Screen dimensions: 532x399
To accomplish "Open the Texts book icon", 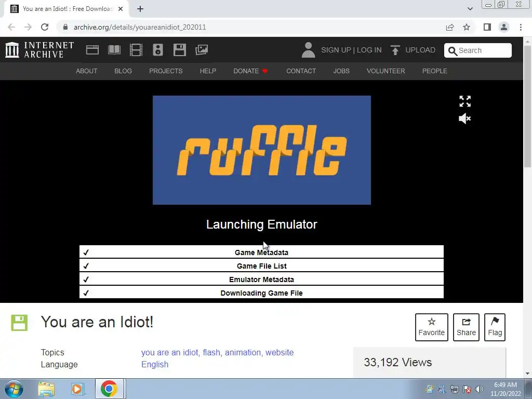I will coord(114,50).
